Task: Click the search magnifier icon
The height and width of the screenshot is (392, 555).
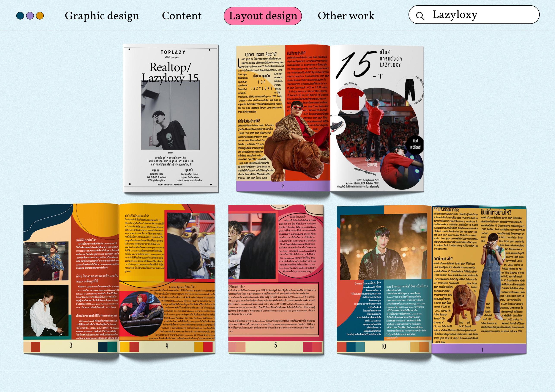Action: pos(420,16)
